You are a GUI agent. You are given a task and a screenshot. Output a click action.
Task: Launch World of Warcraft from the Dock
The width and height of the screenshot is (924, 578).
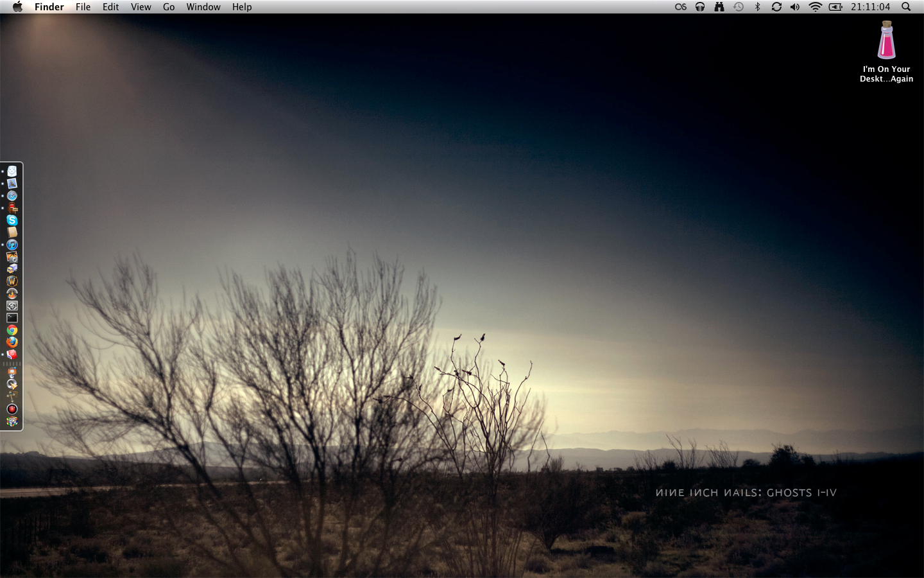[x=12, y=281]
